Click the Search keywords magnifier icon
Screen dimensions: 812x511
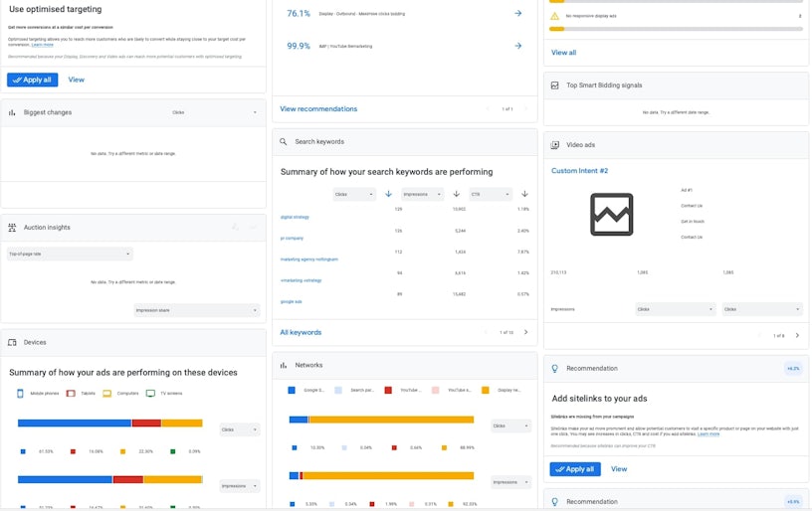coord(284,142)
